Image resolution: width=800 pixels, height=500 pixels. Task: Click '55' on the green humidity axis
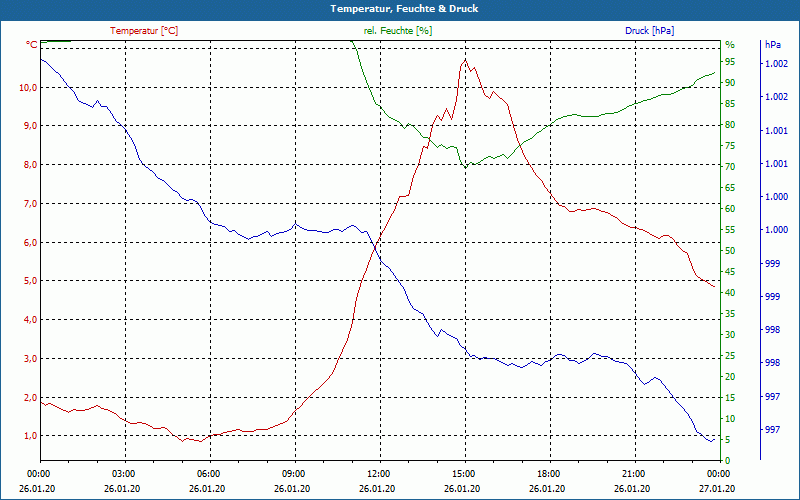(x=730, y=230)
